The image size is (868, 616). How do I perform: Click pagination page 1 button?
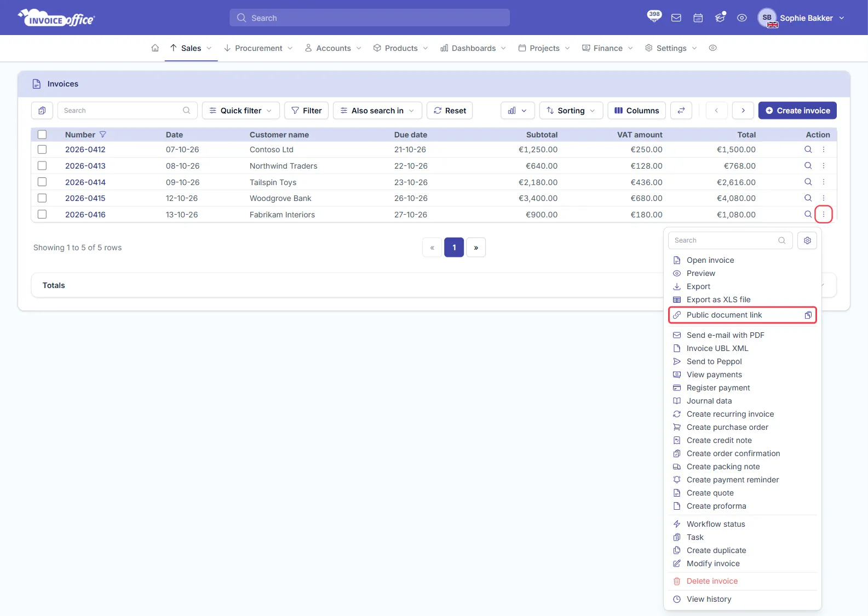pos(454,247)
